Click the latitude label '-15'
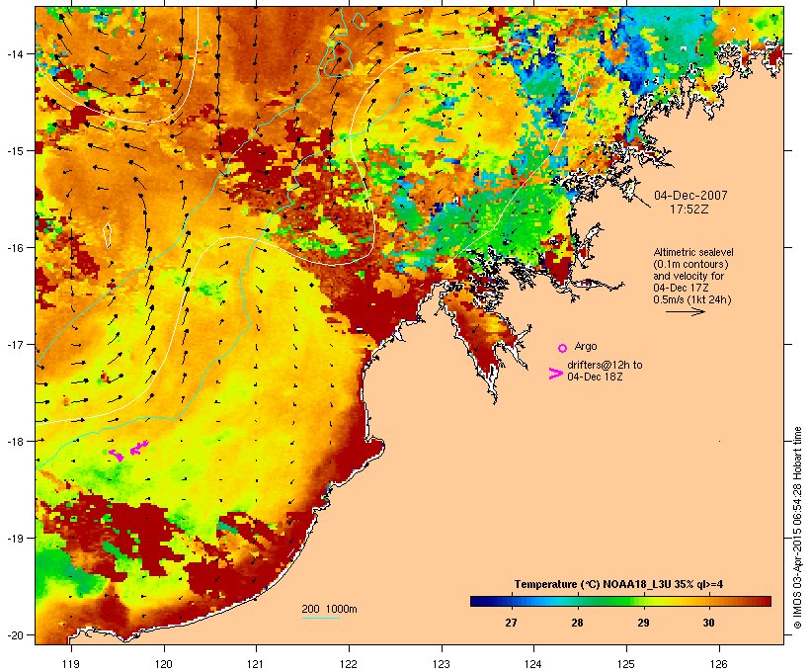This screenshot has height=672, width=810. pos(16,151)
